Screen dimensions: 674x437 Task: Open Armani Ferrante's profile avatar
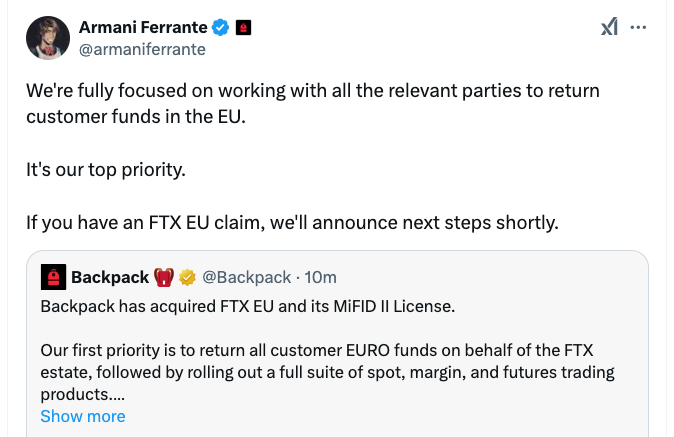[47, 38]
